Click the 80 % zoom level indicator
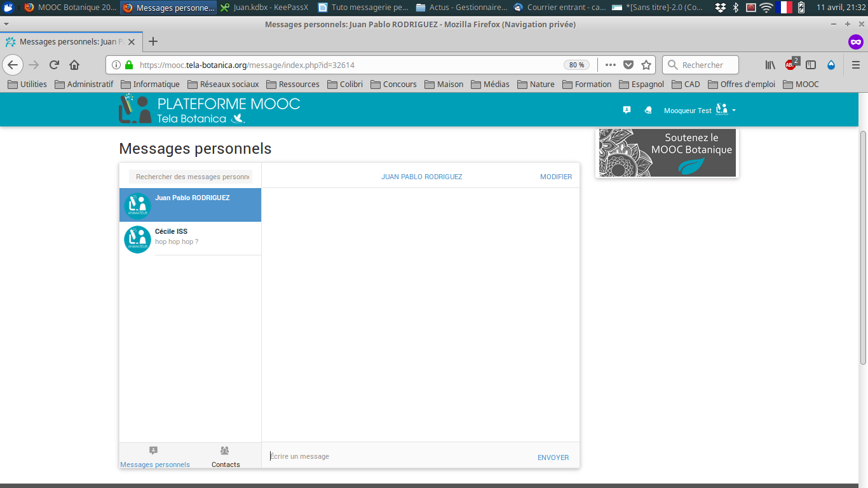Screen dimensions: 868x488 coord(576,65)
